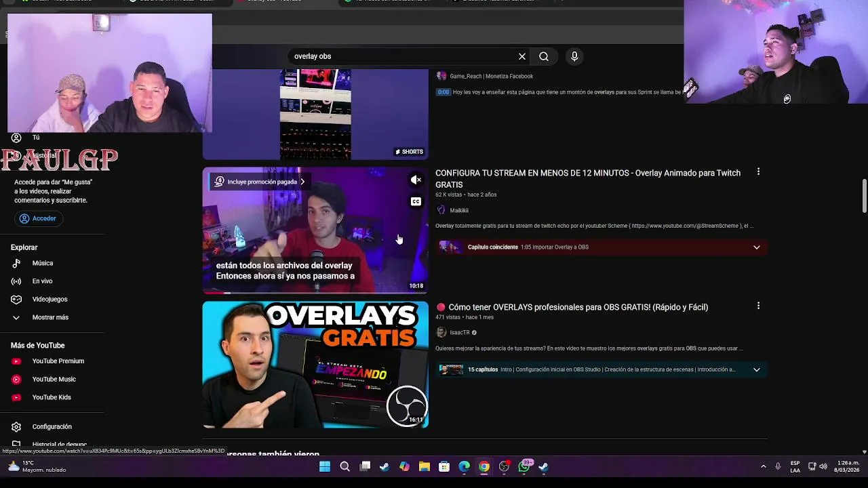Click the preview progress bar on the Maikikii thumbnail

315,293
